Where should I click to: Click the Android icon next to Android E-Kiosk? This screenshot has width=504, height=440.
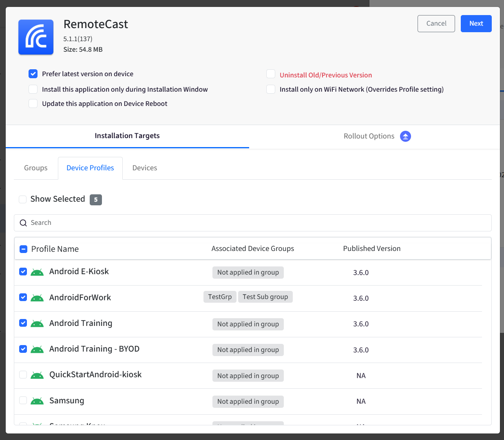pyautogui.click(x=37, y=272)
